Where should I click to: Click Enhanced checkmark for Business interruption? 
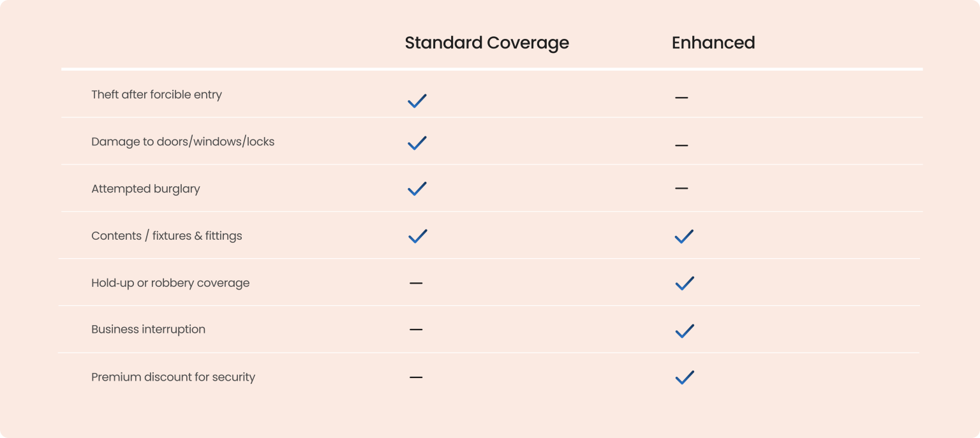(684, 331)
